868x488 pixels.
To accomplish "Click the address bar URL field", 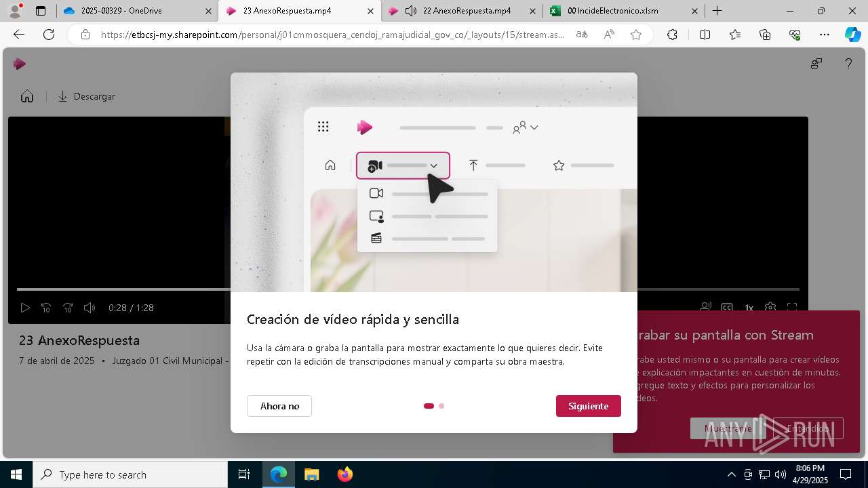I will [332, 35].
